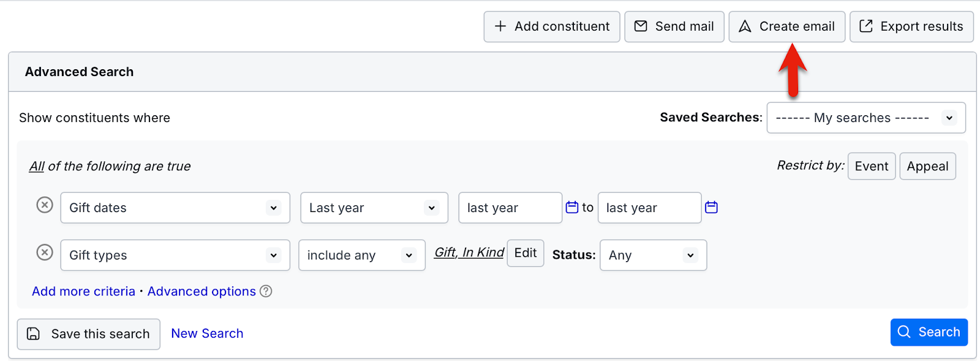Export results of the search
This screenshot has width=980, height=361.
click(x=911, y=26)
